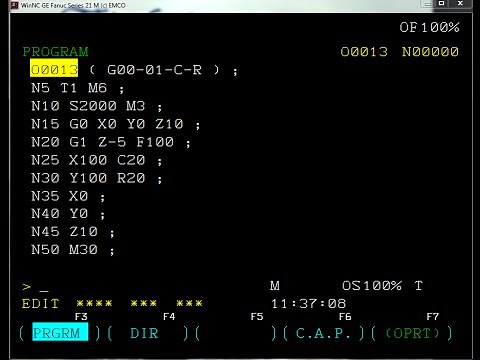Click the OF 100% feed override indicator

429,27
